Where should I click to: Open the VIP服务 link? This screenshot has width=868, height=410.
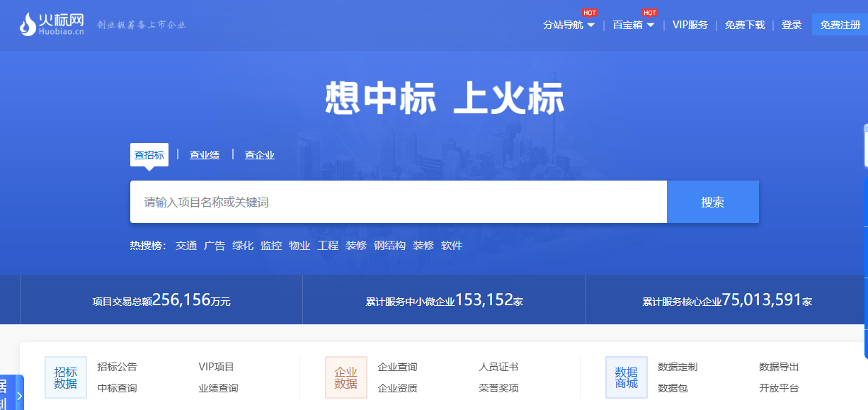click(x=690, y=25)
